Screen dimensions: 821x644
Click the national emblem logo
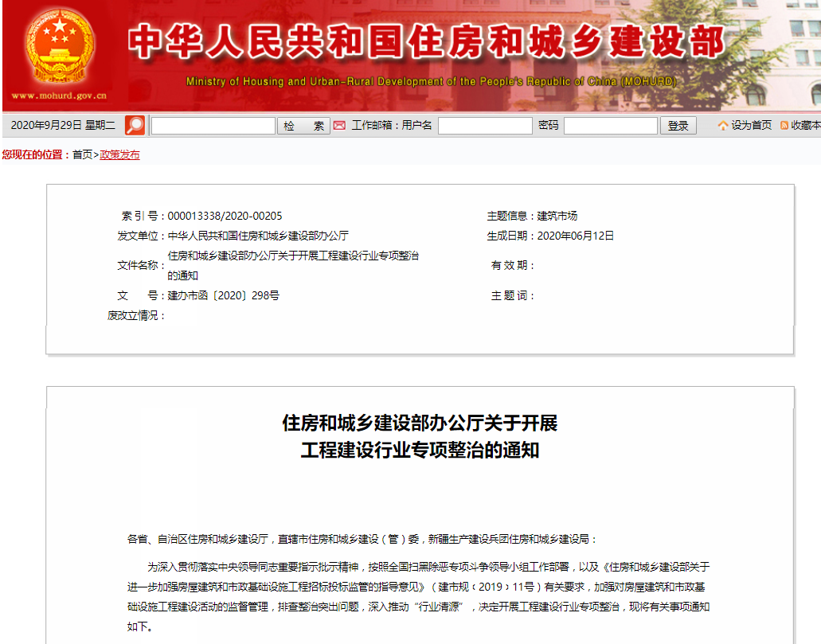pyautogui.click(x=59, y=46)
